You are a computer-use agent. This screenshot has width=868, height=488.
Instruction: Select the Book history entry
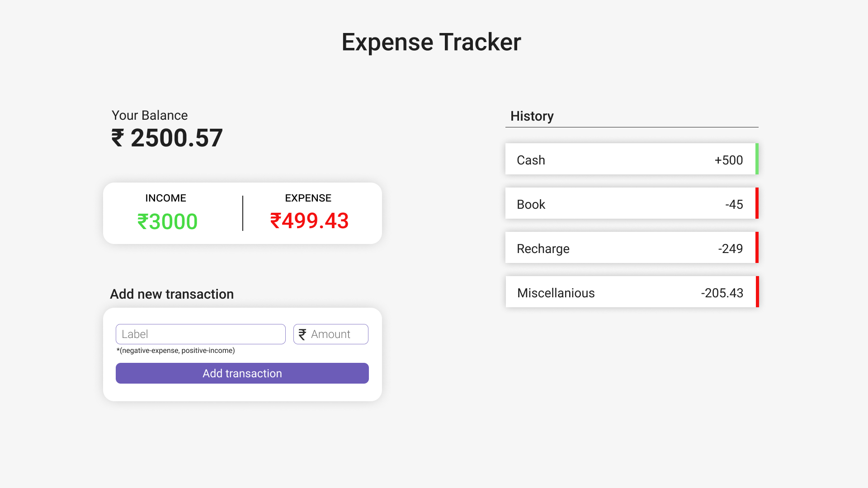tap(632, 203)
